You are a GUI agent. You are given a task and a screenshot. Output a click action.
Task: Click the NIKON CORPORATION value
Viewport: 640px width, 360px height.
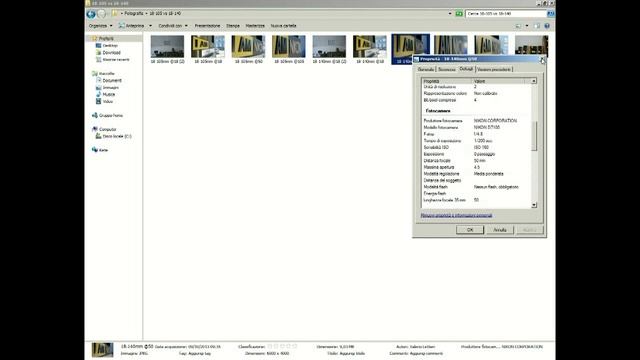[x=495, y=120]
